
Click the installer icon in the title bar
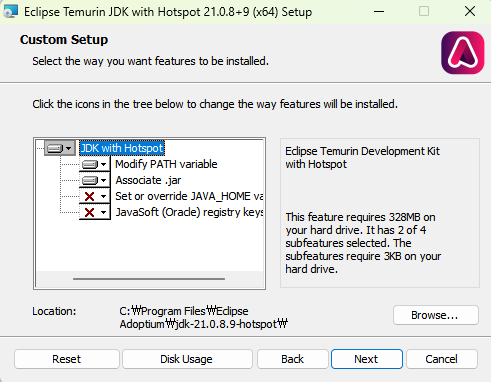pos(10,12)
